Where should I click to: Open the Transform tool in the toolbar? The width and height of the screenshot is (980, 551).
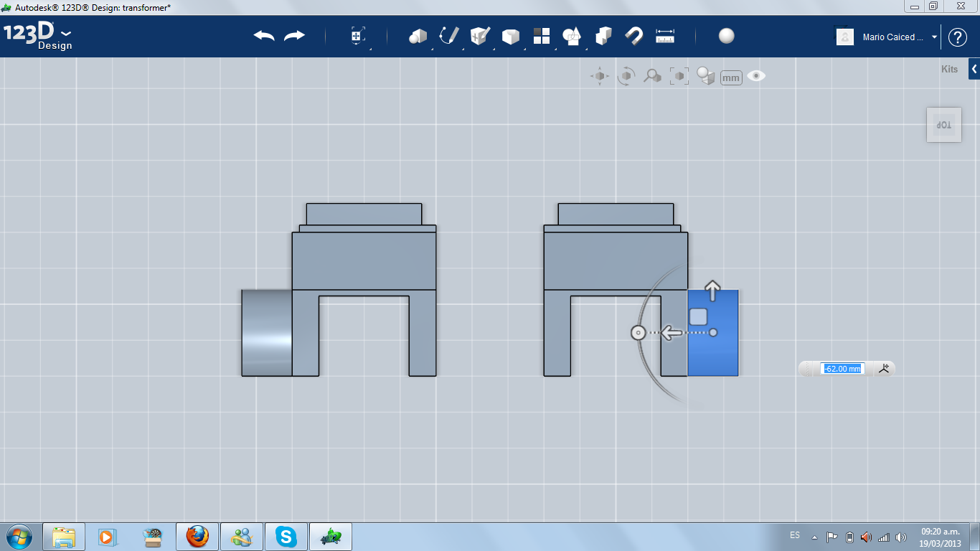[357, 36]
